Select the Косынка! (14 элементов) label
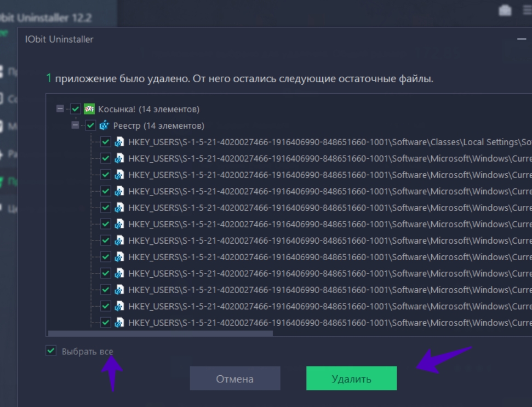532x407 pixels. [148, 109]
